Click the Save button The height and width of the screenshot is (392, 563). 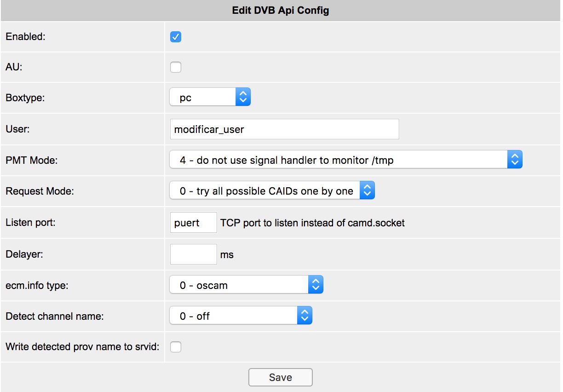click(x=281, y=377)
